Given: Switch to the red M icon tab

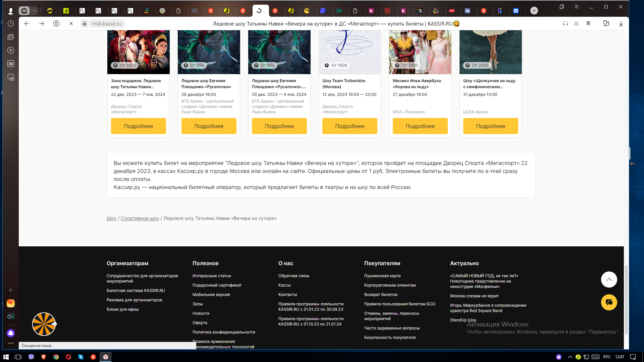Looking at the screenshot, I should tap(387, 11).
